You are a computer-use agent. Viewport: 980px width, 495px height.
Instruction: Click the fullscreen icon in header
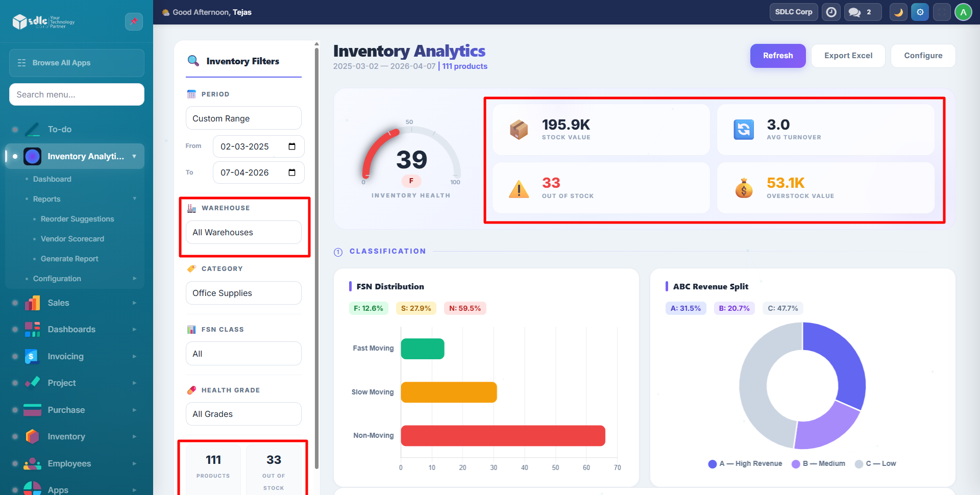[x=942, y=12]
